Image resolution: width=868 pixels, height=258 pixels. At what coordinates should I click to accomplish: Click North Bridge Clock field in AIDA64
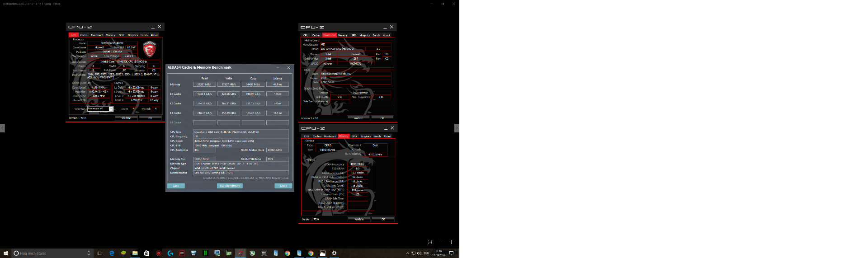[278, 150]
